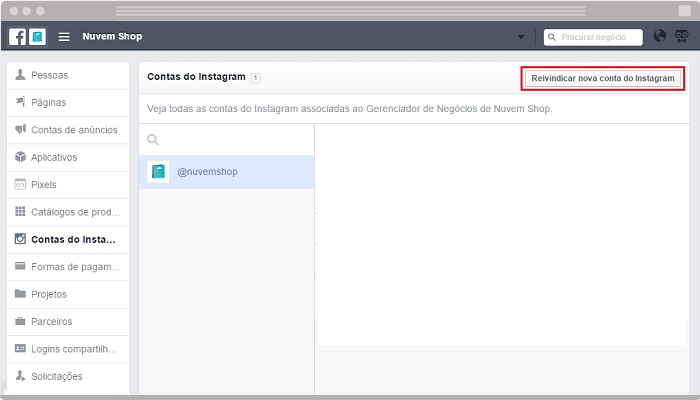Click the Logins compartilhados ID card icon
The height and width of the screenshot is (400, 700).
(x=20, y=348)
